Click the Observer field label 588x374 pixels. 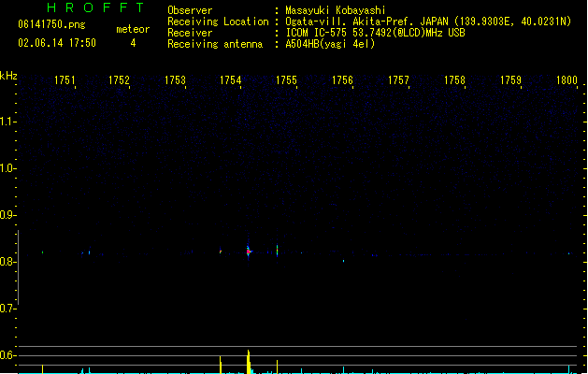click(190, 10)
